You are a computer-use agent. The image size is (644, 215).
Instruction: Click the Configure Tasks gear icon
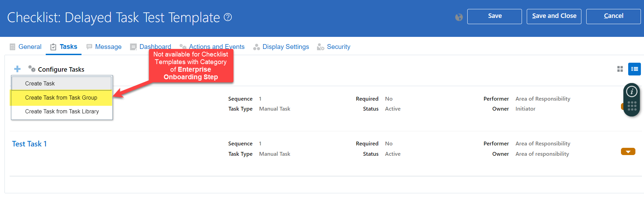click(32, 69)
